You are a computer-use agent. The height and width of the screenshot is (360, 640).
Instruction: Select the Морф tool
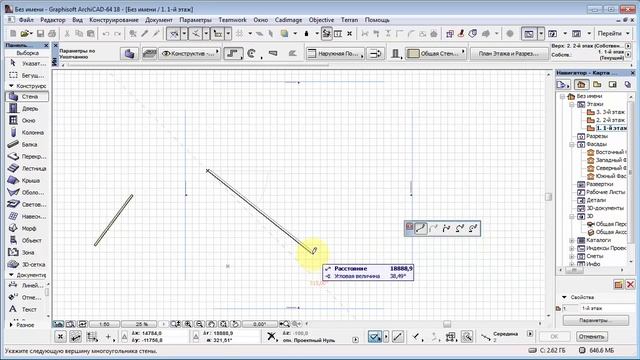coord(27,229)
